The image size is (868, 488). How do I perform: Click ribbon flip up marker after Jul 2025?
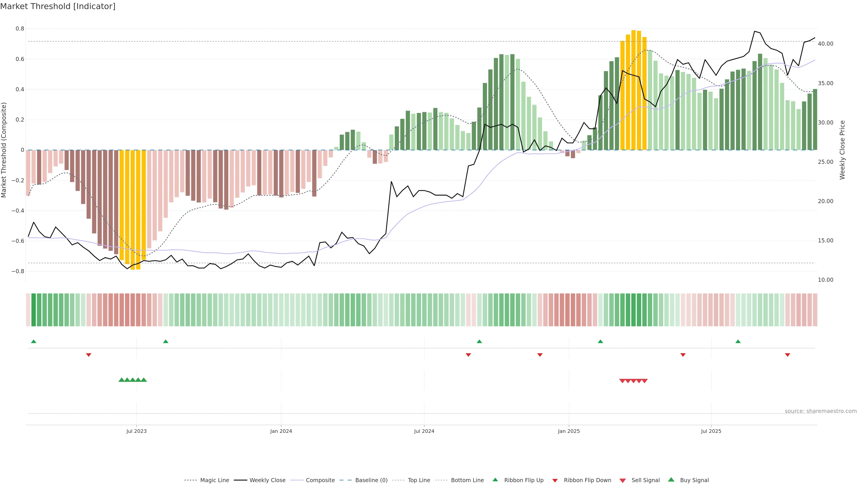[738, 342]
